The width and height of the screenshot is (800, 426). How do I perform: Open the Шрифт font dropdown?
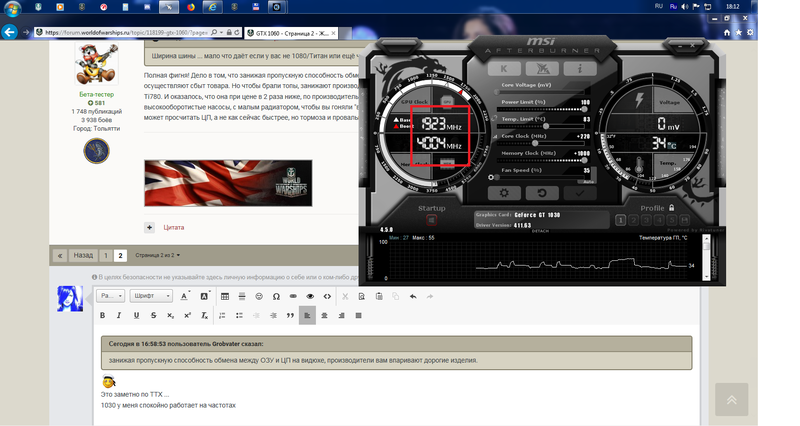(x=153, y=296)
